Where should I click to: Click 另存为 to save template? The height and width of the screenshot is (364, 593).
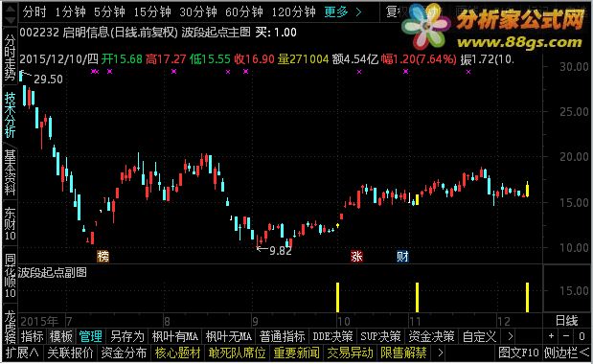click(x=127, y=336)
